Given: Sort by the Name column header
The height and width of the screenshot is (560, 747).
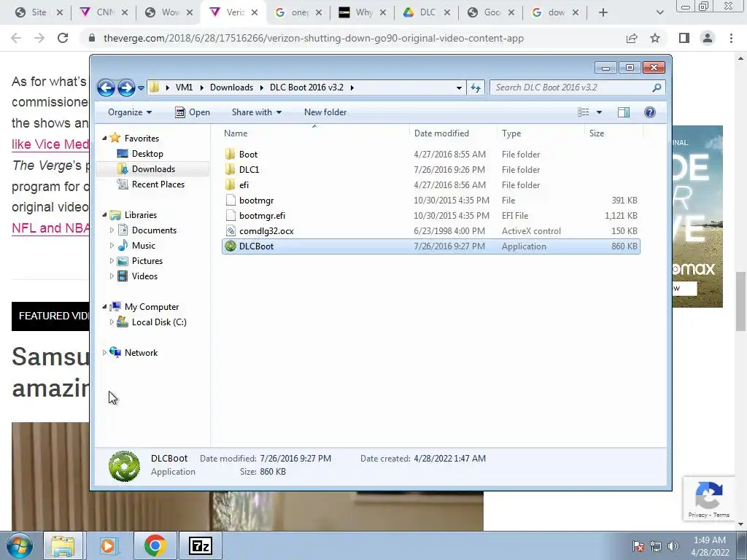Looking at the screenshot, I should (x=314, y=133).
